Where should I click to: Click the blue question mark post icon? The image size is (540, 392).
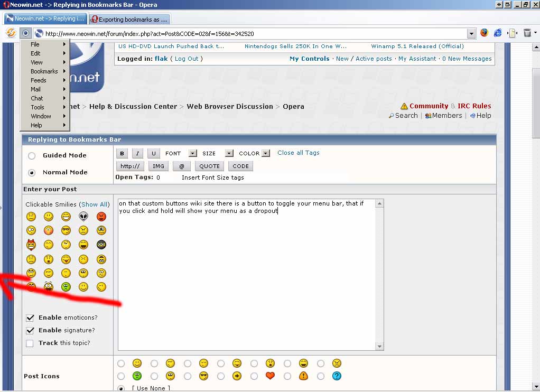point(337,376)
